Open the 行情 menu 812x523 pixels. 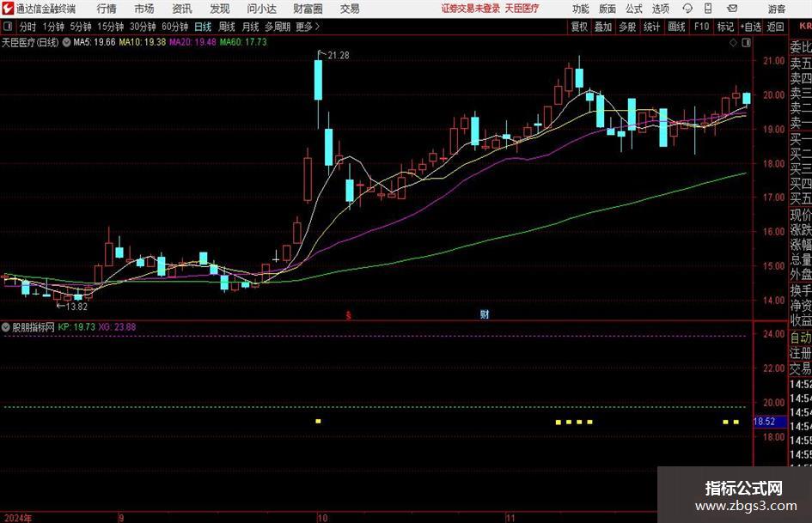coord(107,9)
